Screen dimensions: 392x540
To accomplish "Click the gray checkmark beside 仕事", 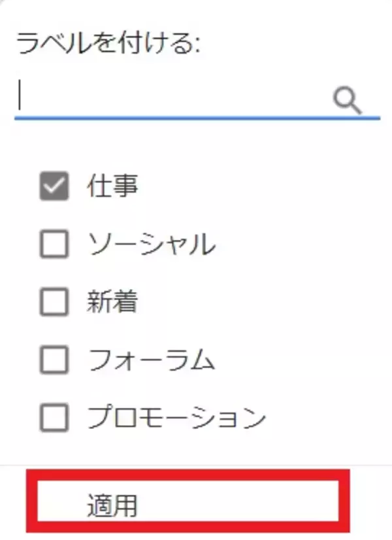I will [54, 187].
